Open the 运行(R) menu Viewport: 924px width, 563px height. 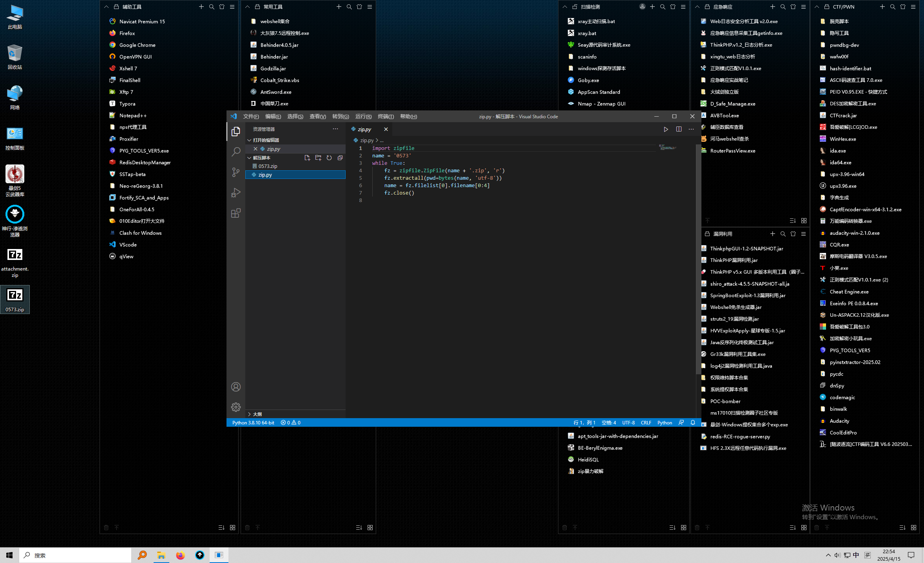[363, 117]
